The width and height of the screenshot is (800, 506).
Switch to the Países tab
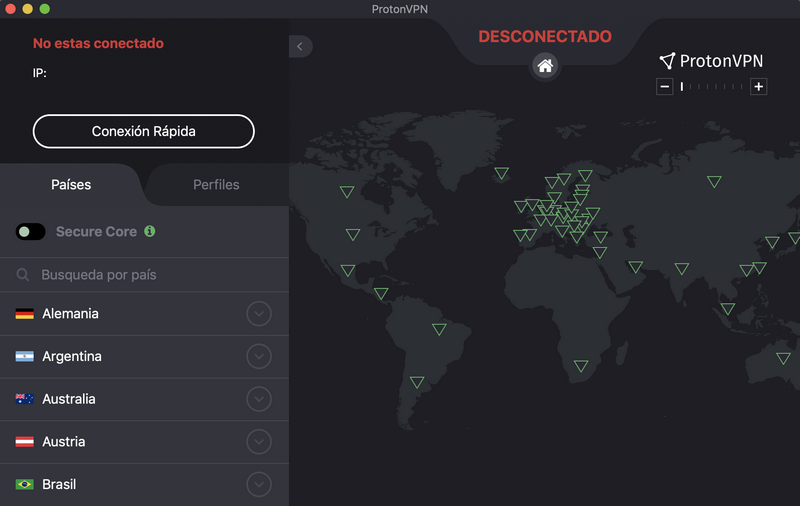point(71,185)
